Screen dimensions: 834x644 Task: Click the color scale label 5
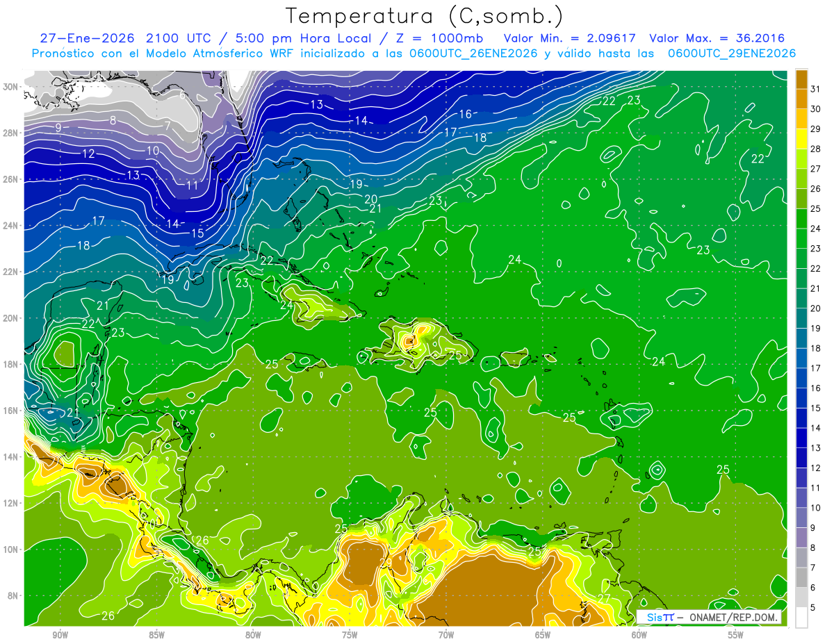pos(814,608)
